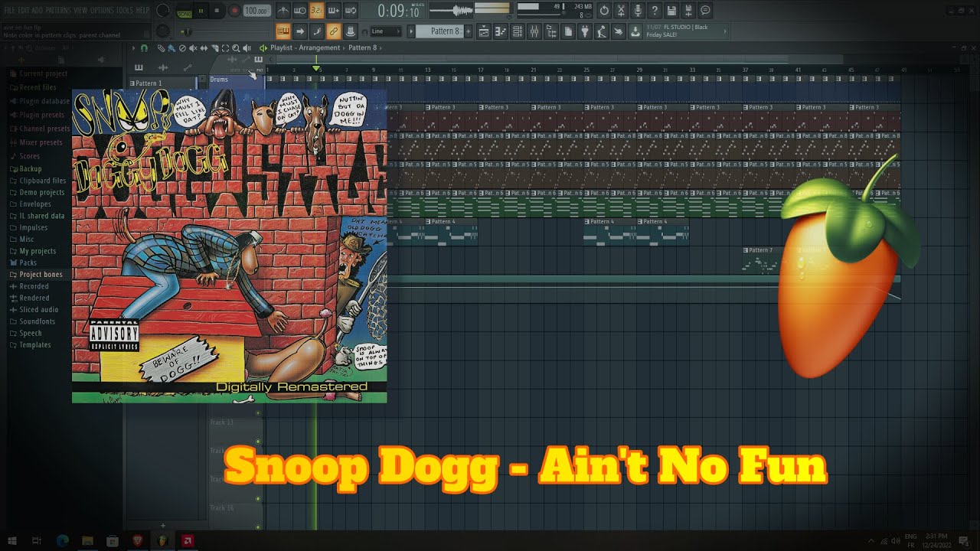
Task: Open the VIEW menu
Action: (x=80, y=10)
